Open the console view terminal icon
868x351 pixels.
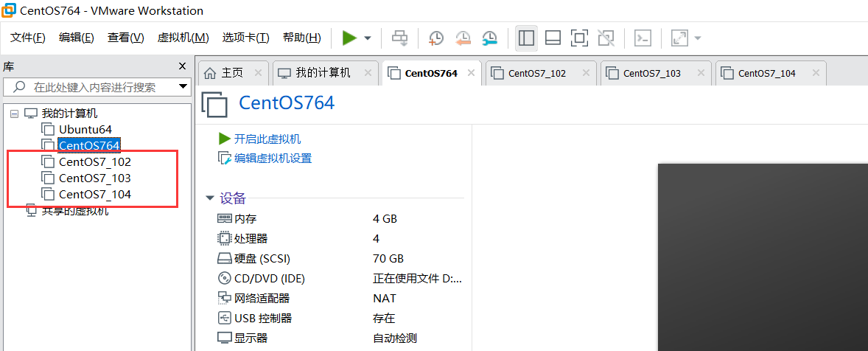click(x=643, y=38)
